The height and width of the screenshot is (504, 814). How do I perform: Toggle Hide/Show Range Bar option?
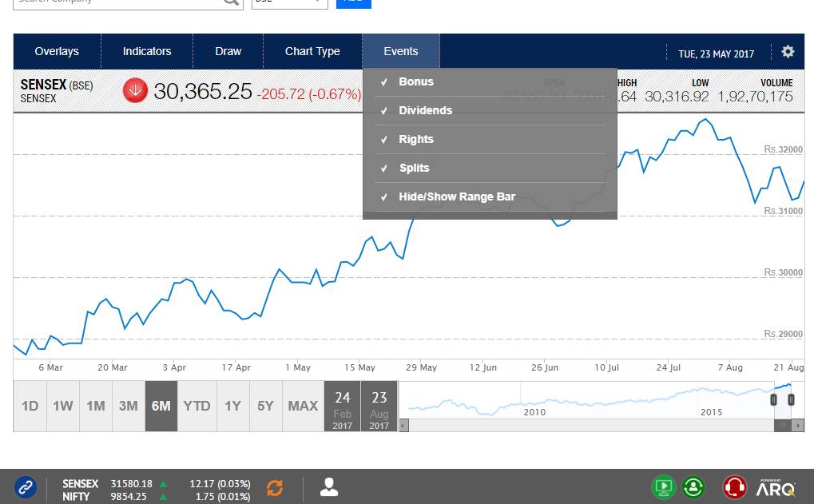click(456, 196)
